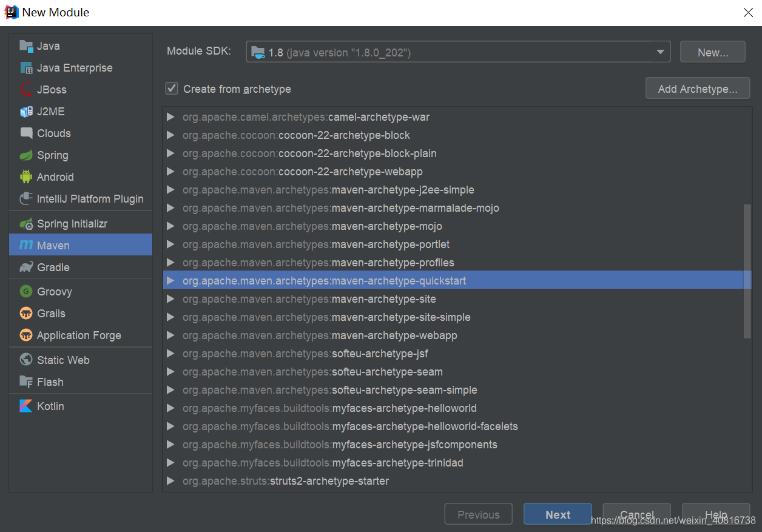The height and width of the screenshot is (532, 762).
Task: Click the Android robot icon
Action: click(x=26, y=177)
